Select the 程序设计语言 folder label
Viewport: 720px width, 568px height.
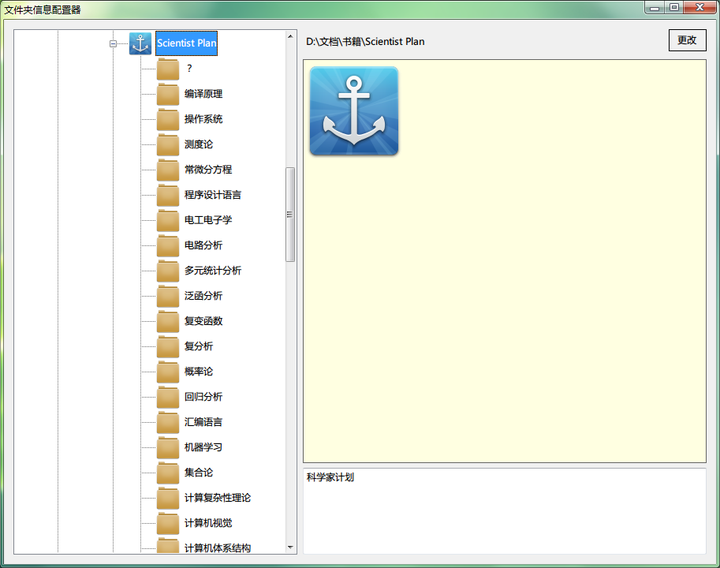(213, 195)
